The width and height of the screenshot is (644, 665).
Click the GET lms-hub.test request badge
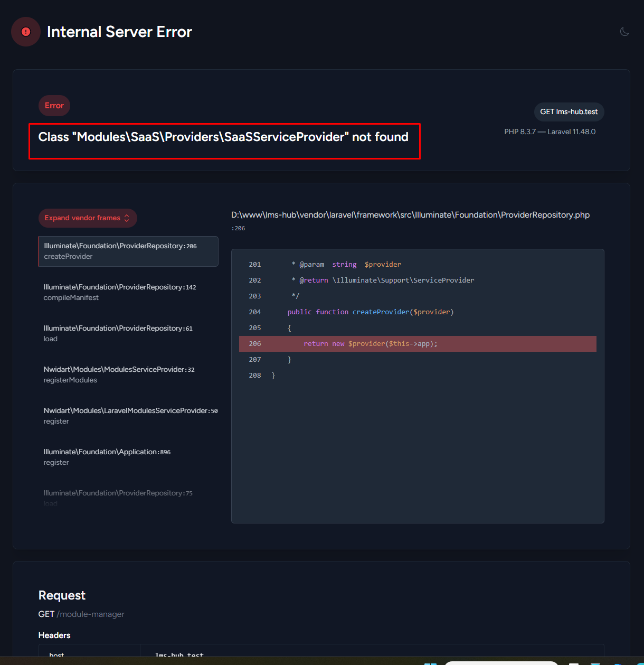[569, 111]
